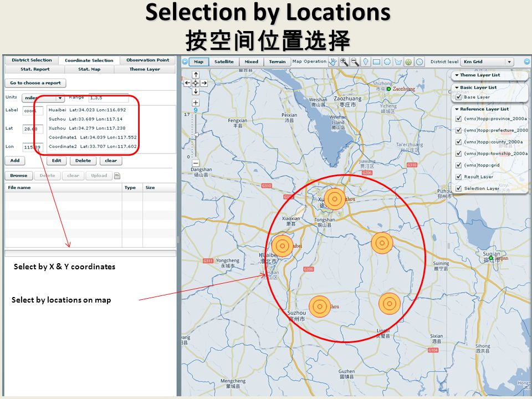
Task: Collapse the Reference Layer List panel
Action: coord(457,109)
